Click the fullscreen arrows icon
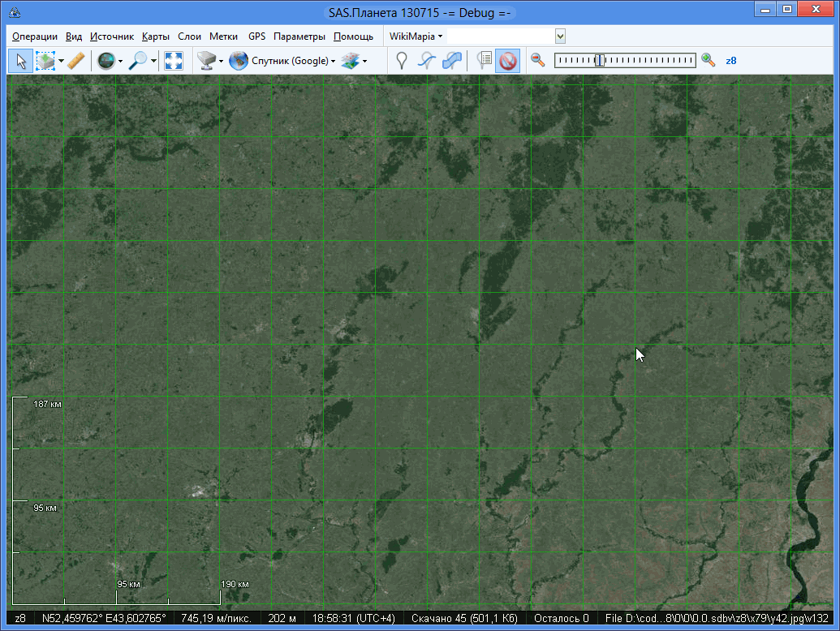 [174, 61]
